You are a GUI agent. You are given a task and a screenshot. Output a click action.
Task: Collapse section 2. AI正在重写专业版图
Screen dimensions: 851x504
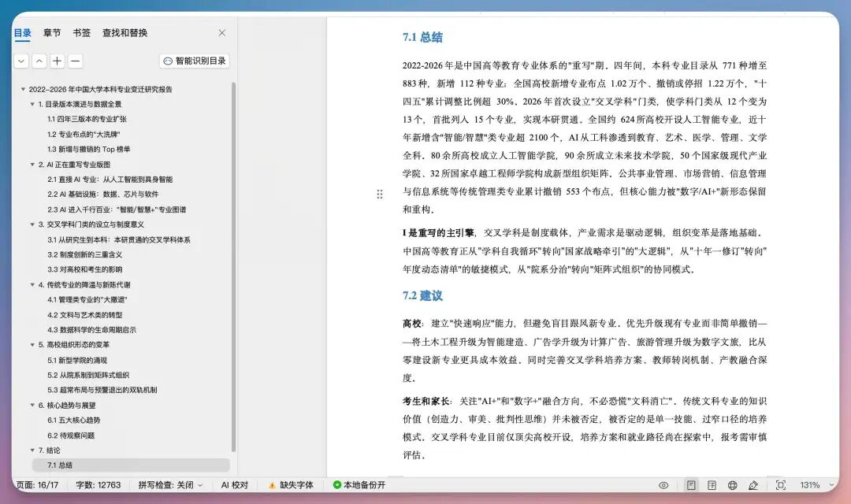click(32, 165)
